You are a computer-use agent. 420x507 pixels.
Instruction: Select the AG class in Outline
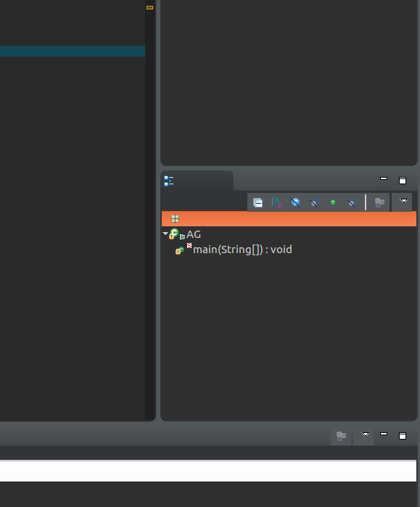pos(194,234)
